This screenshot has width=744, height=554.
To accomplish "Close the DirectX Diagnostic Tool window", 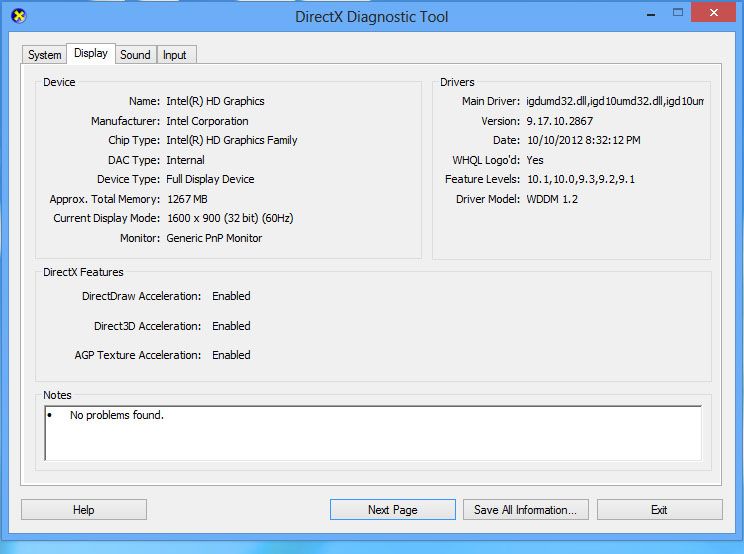I will coord(713,12).
